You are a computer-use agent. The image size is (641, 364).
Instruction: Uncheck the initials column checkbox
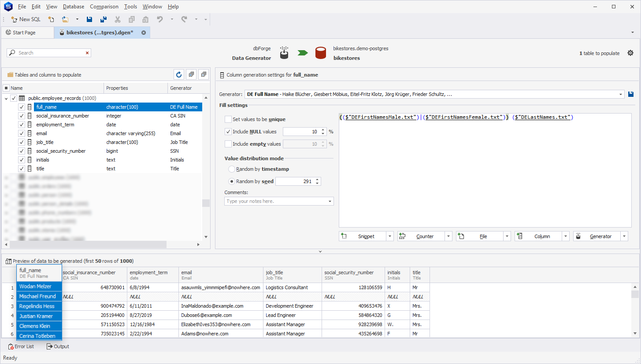22,160
